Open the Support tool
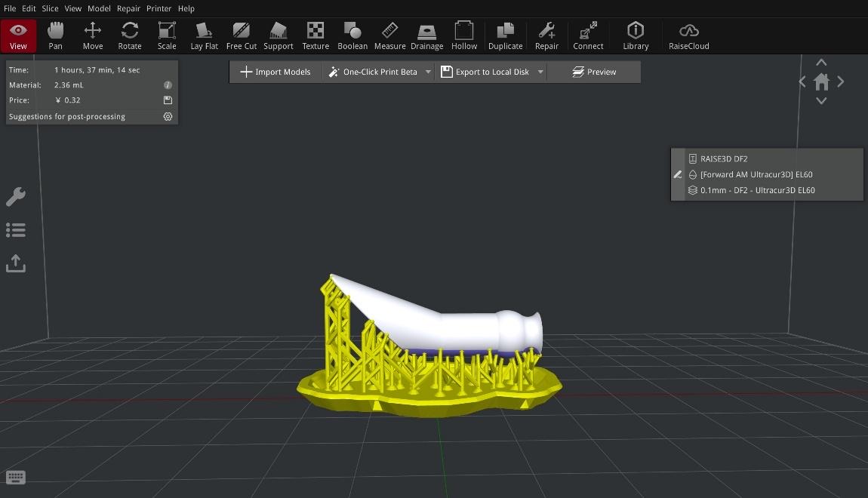 (x=278, y=35)
